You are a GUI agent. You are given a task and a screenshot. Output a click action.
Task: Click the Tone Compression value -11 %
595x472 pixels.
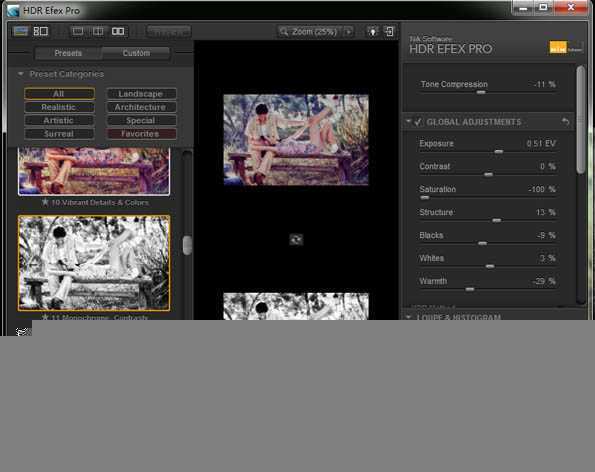(x=545, y=84)
